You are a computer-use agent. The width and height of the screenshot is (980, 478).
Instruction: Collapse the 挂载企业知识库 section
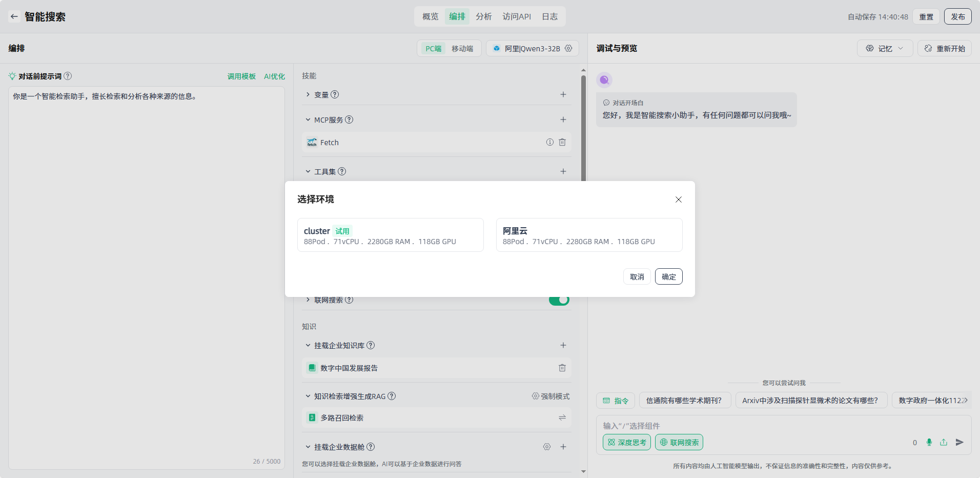pos(308,345)
